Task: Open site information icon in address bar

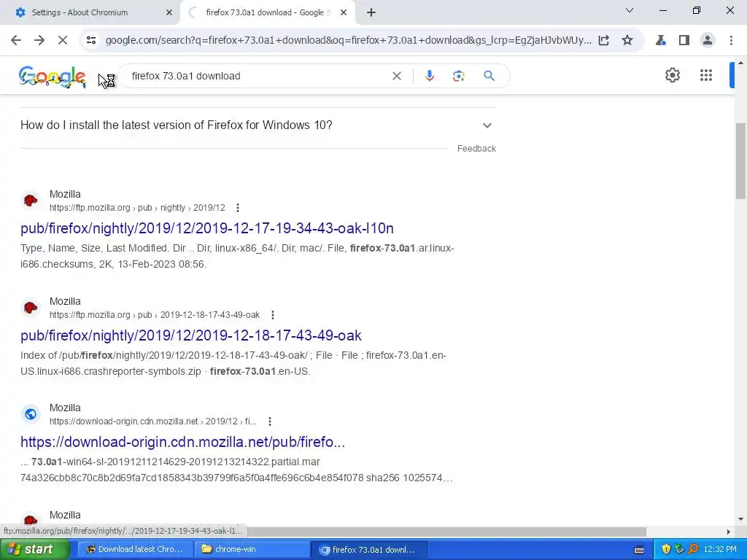Action: (91, 41)
